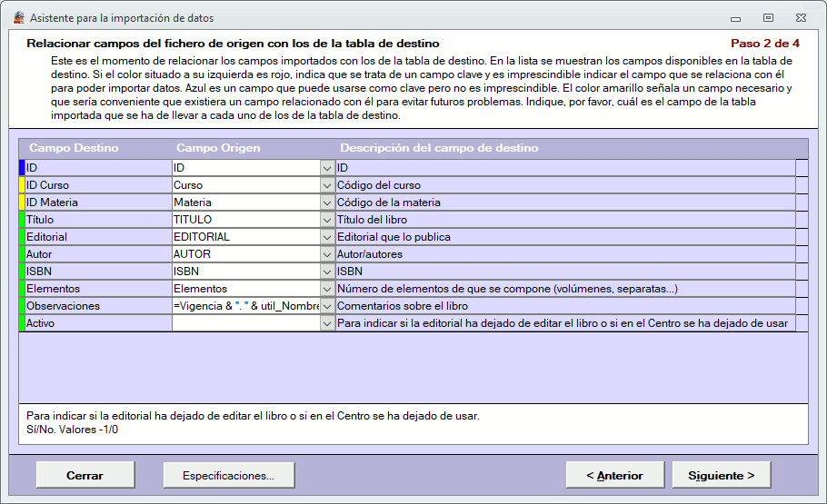This screenshot has height=504, width=827.
Task: Select the ID Materia destination field
Action: point(98,203)
